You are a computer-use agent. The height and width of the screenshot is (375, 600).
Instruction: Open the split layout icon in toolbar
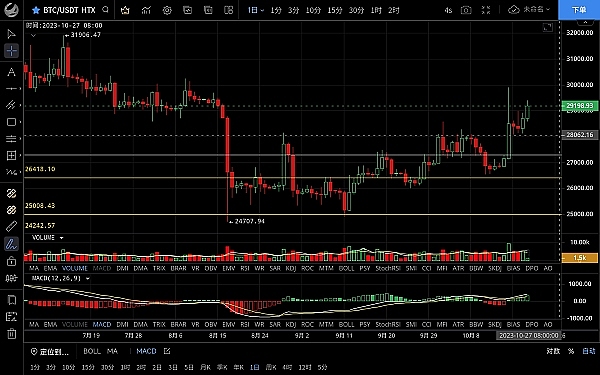[228, 10]
